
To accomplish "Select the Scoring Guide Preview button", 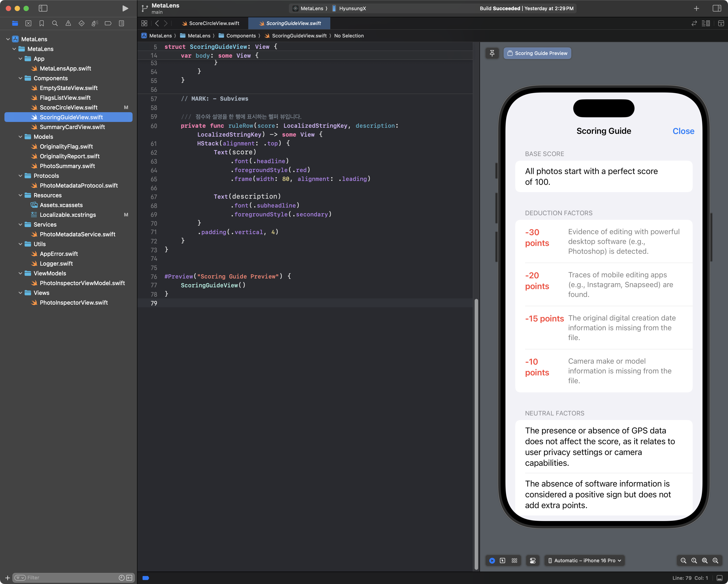I will click(537, 53).
